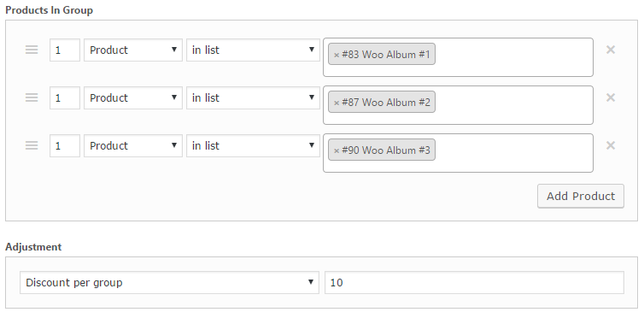The height and width of the screenshot is (318, 644).
Task: Click the quantity field in the third row
Action: (x=65, y=146)
